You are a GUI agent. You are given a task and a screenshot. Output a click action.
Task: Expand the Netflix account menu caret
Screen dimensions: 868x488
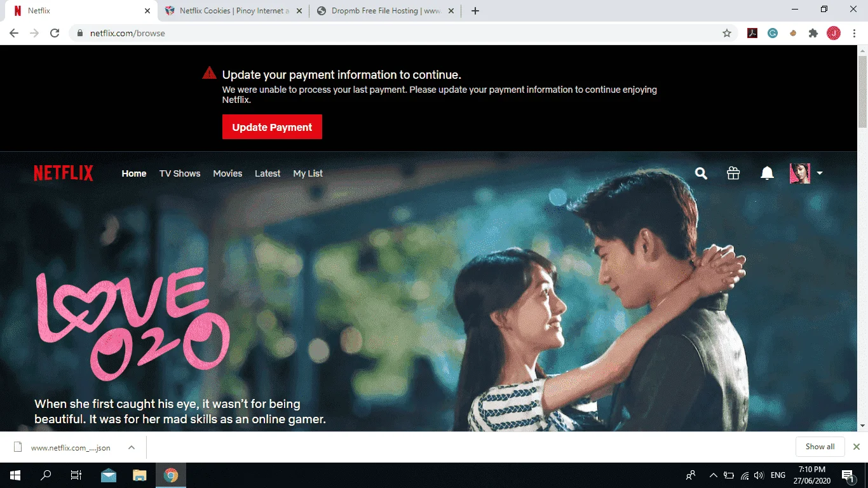click(820, 173)
